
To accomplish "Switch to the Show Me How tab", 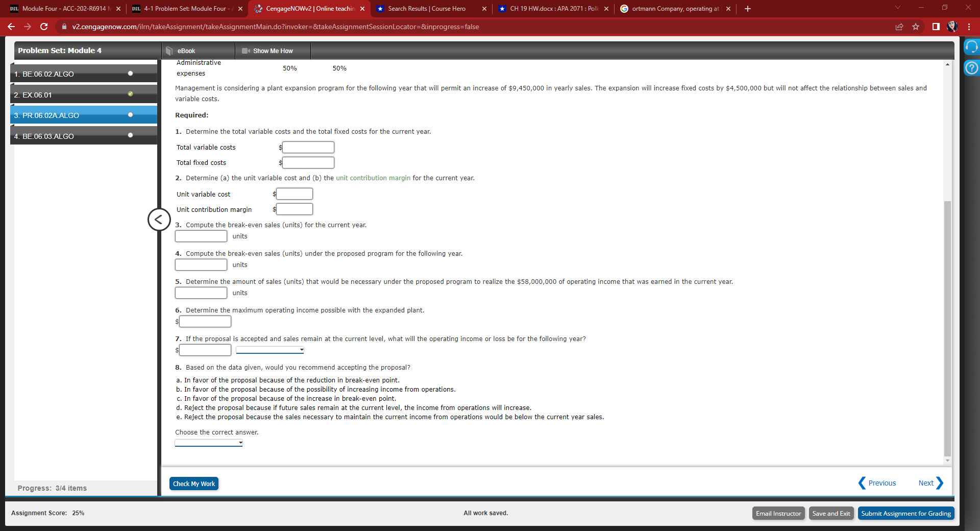I will [272, 51].
